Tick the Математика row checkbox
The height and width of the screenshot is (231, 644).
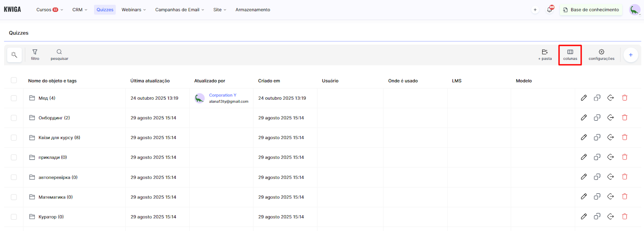14,197
